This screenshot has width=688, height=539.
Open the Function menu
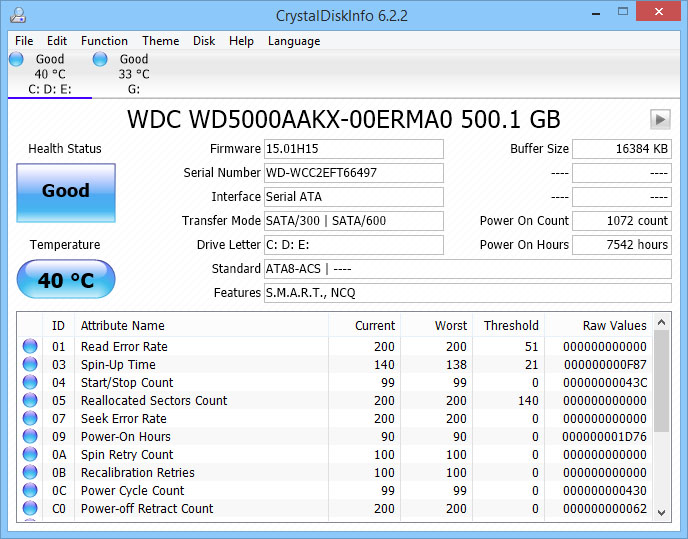(104, 41)
